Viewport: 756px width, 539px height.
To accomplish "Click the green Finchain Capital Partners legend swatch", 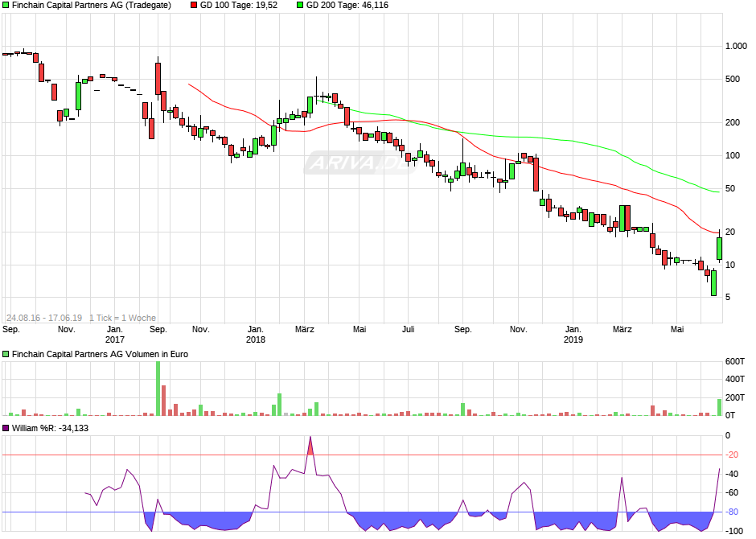I will tap(6, 6).
